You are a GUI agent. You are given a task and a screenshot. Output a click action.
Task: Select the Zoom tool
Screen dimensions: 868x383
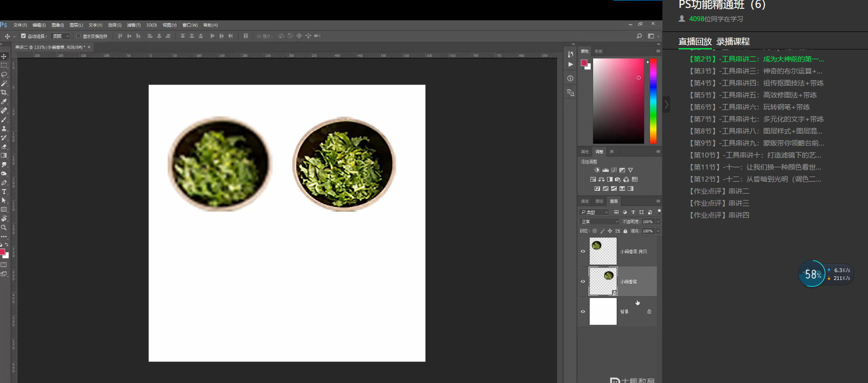point(4,228)
